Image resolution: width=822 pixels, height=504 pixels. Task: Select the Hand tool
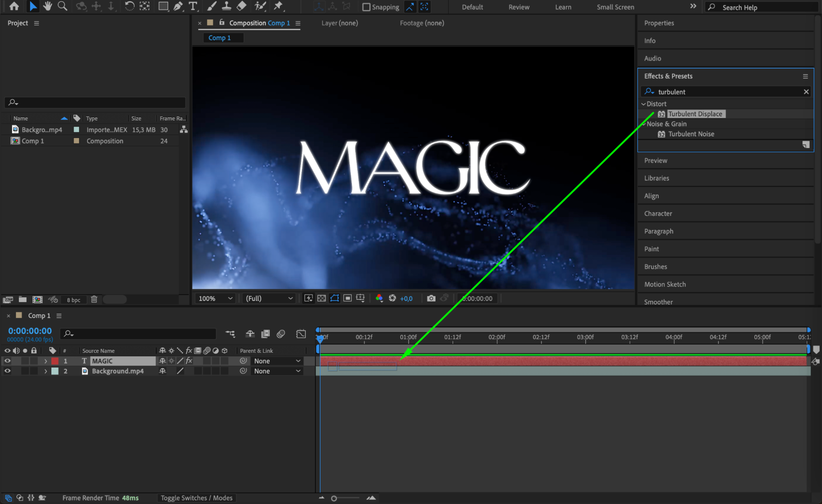tap(47, 6)
